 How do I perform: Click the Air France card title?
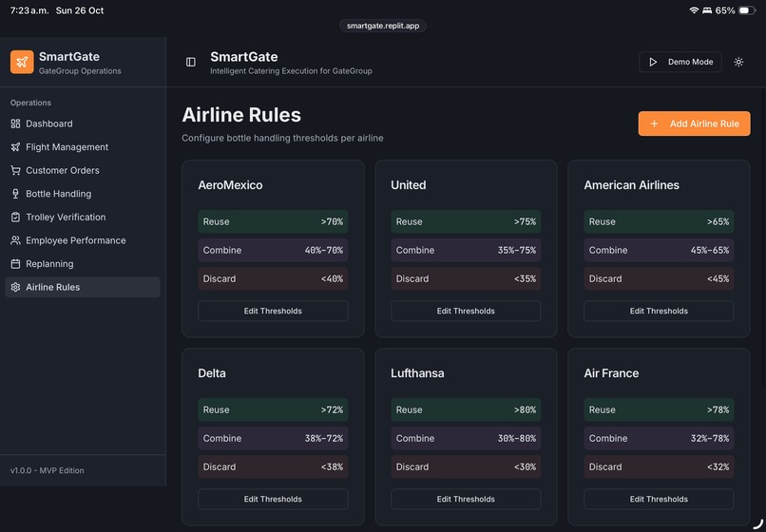pos(611,373)
